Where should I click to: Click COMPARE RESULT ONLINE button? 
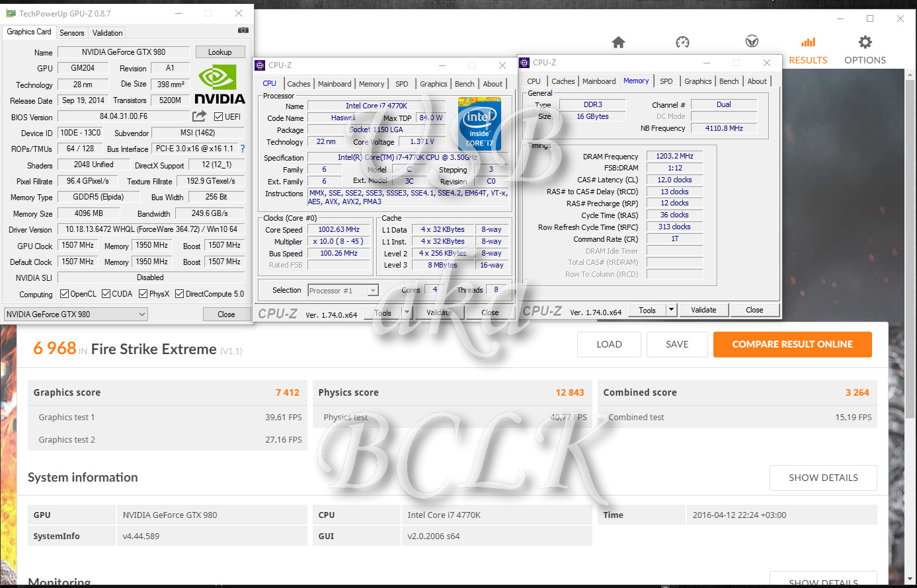point(793,344)
